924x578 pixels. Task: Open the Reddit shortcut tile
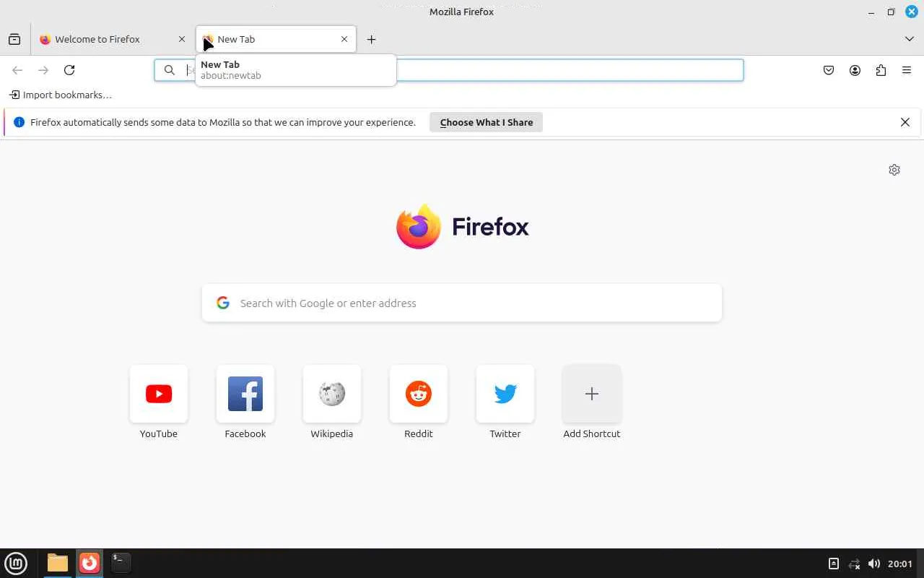[x=419, y=394]
